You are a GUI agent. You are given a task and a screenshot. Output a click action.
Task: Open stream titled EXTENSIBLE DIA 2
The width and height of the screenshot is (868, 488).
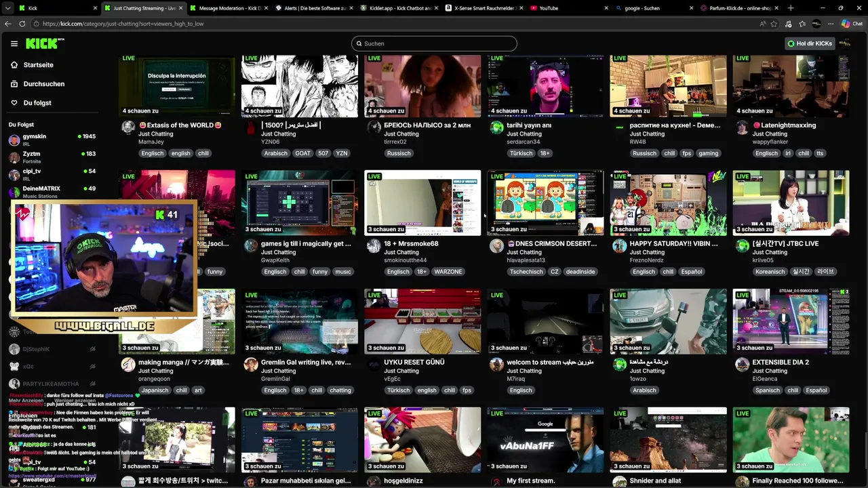pos(781,362)
